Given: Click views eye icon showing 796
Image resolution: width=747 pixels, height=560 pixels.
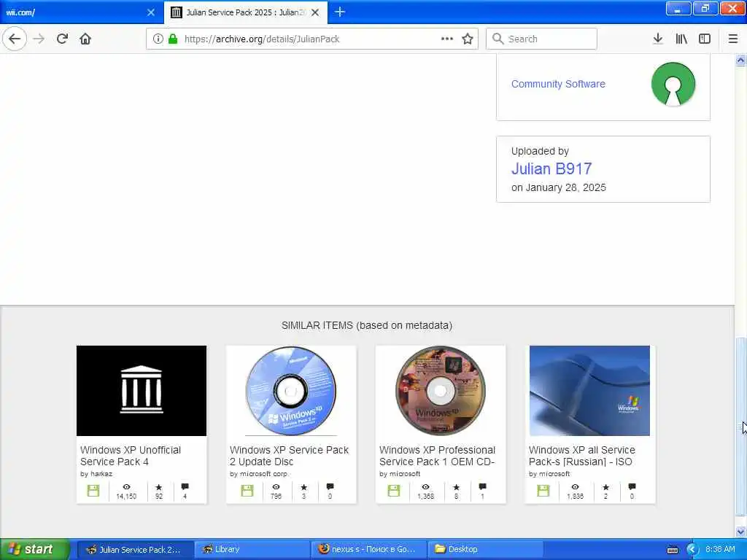Looking at the screenshot, I should (x=276, y=487).
